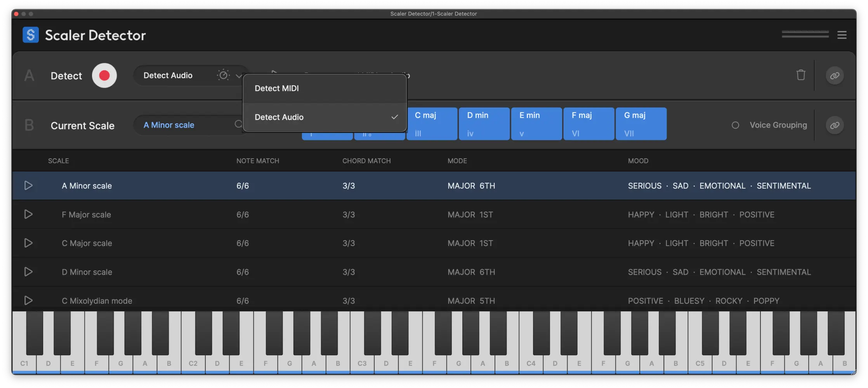
Task: Open the metronome tempo settings icon
Action: [x=223, y=75]
